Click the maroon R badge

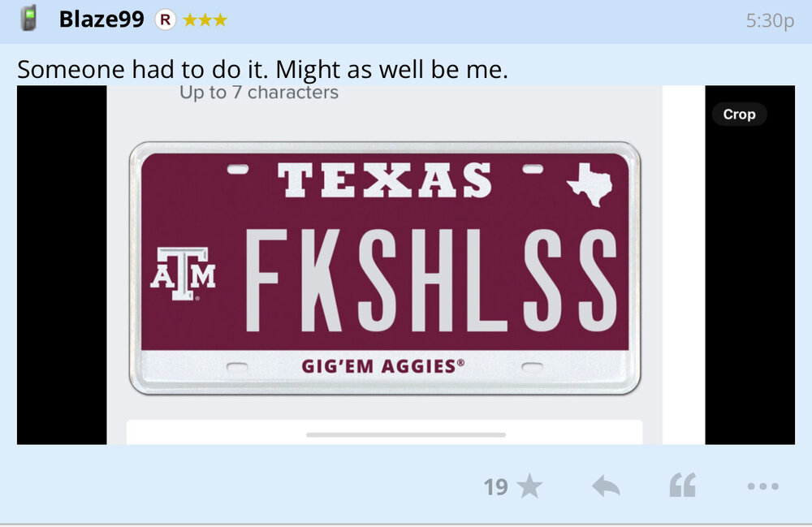pos(165,19)
